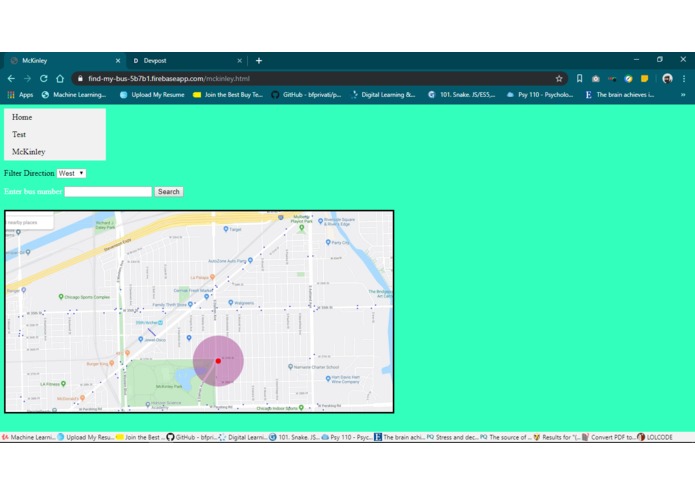Show more bookmarks with the chevron
This screenshot has width=695, height=494.
point(683,94)
